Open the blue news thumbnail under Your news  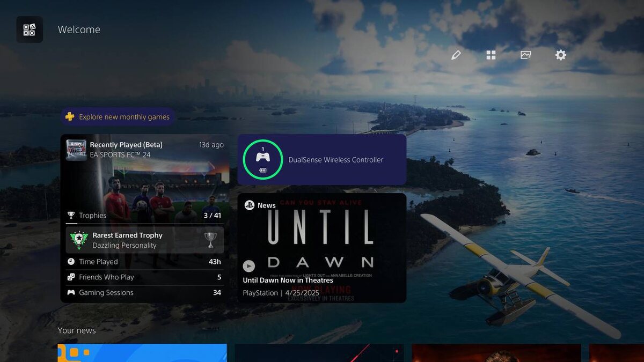(x=142, y=353)
